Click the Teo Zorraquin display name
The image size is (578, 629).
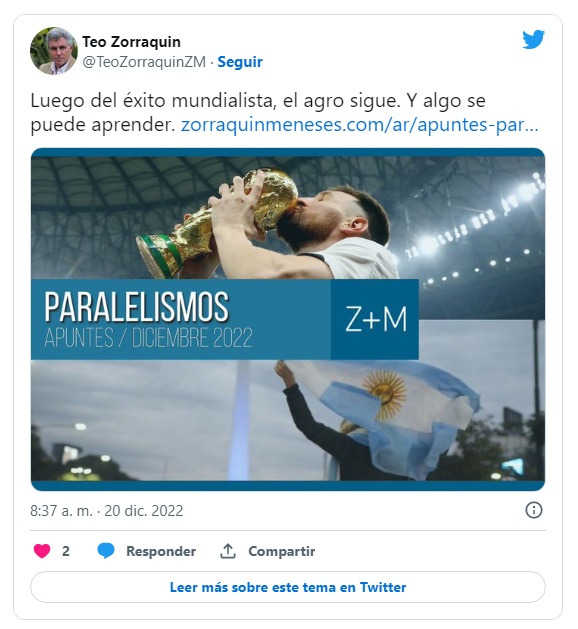pos(132,42)
